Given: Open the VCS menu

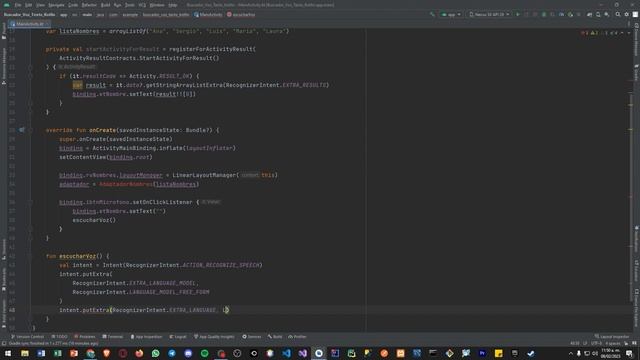Looking at the screenshot, I should pos(142,5).
